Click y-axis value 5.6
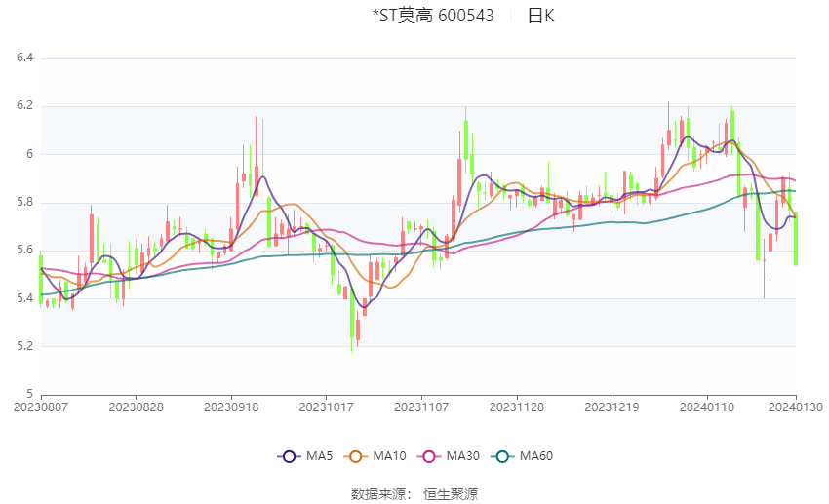The height and width of the screenshot is (504, 829). 24,250
